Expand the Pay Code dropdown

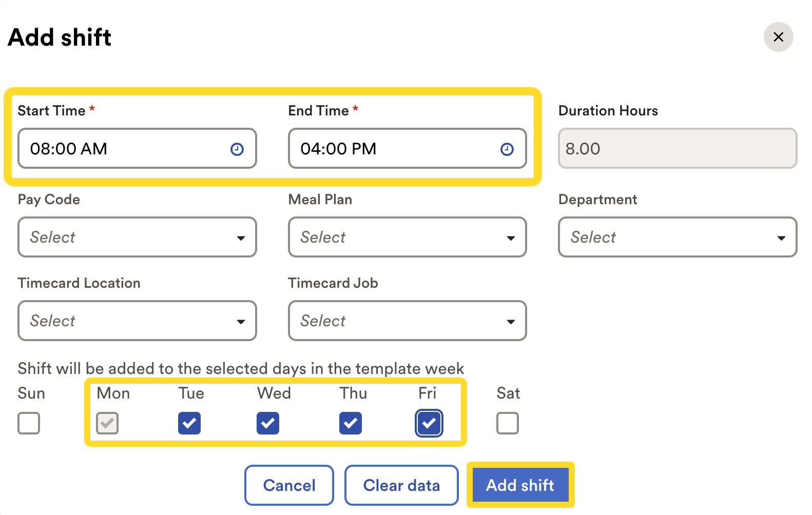click(137, 237)
